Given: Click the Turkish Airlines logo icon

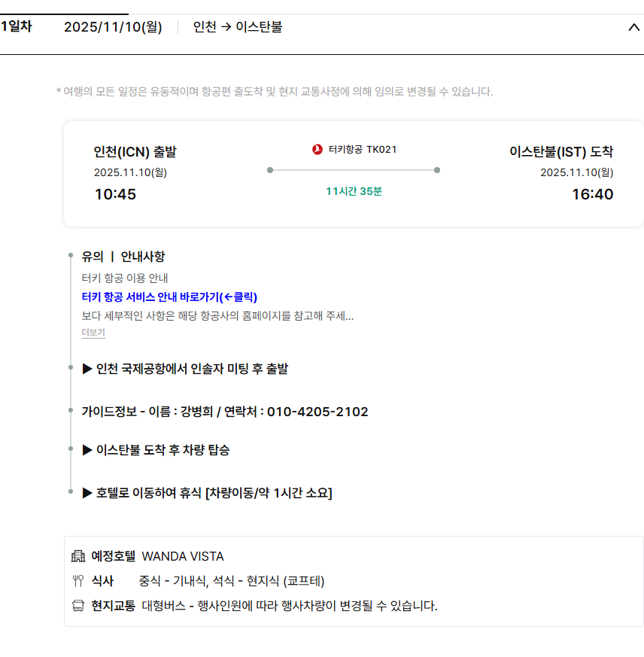Looking at the screenshot, I should [317, 149].
